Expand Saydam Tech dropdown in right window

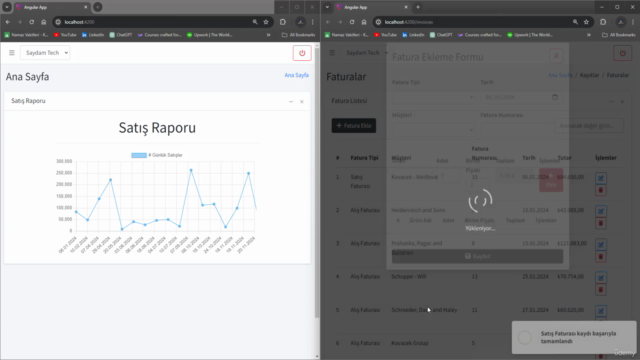pyautogui.click(x=366, y=53)
